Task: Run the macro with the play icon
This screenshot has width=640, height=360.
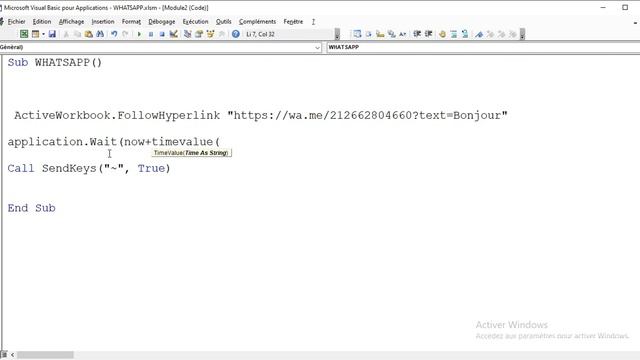Action: (139, 34)
